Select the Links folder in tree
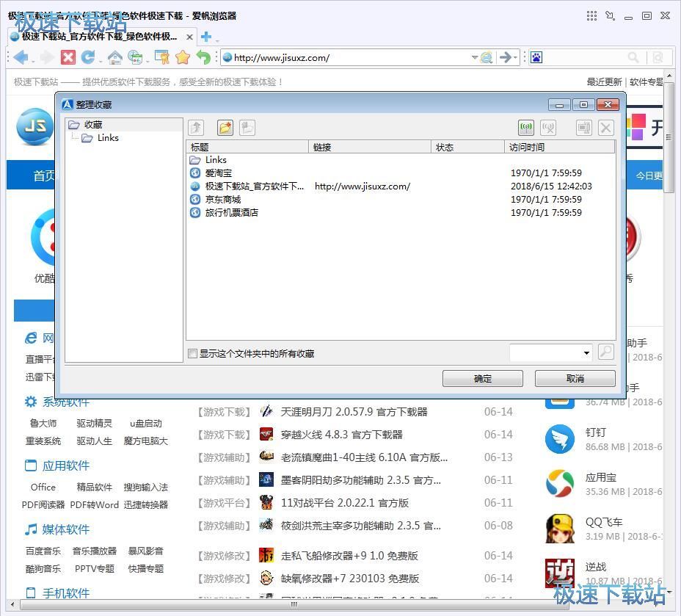Image resolution: width=681 pixels, height=616 pixels. tap(108, 138)
